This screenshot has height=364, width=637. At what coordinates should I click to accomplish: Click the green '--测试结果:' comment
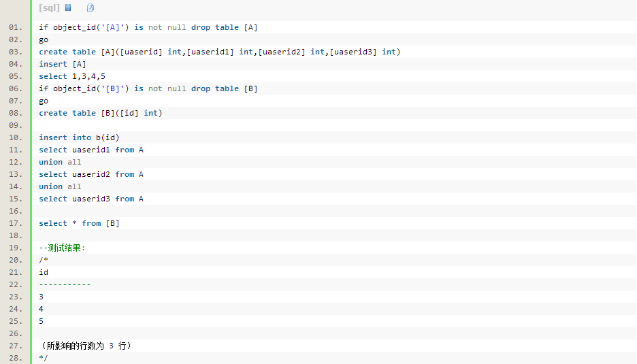pyautogui.click(x=62, y=248)
